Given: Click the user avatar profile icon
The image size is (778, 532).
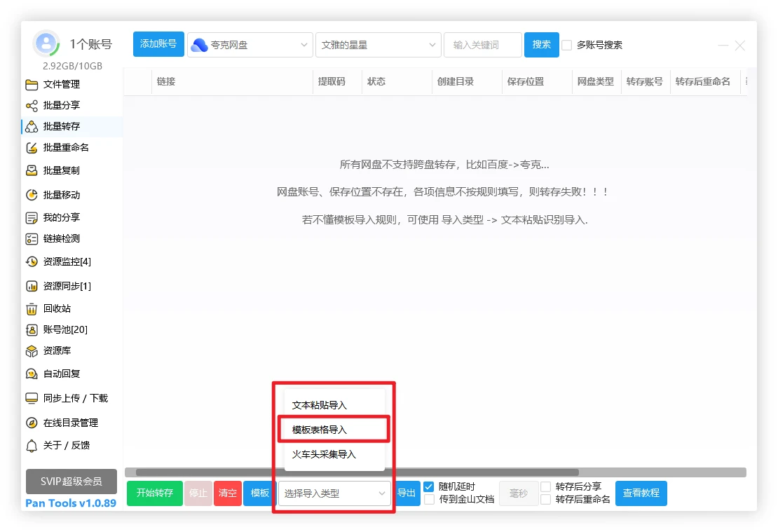Looking at the screenshot, I should (x=46, y=44).
